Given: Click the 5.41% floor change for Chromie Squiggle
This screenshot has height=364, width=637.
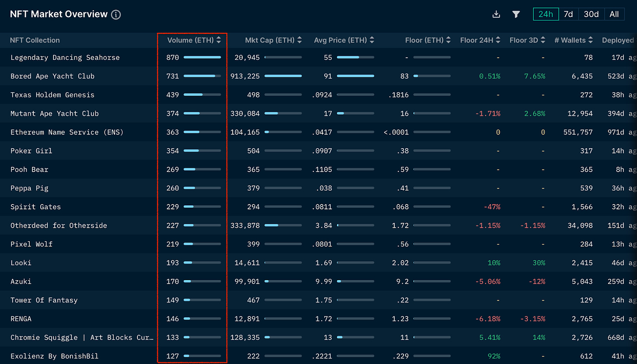Looking at the screenshot, I should 490,338.
